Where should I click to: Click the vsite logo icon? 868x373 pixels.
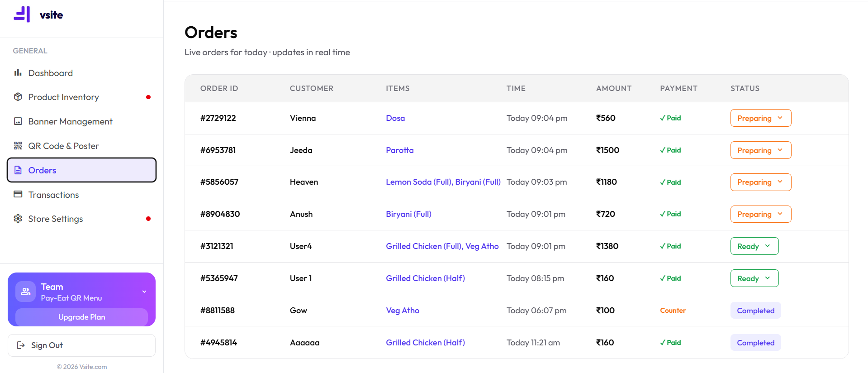(x=22, y=14)
